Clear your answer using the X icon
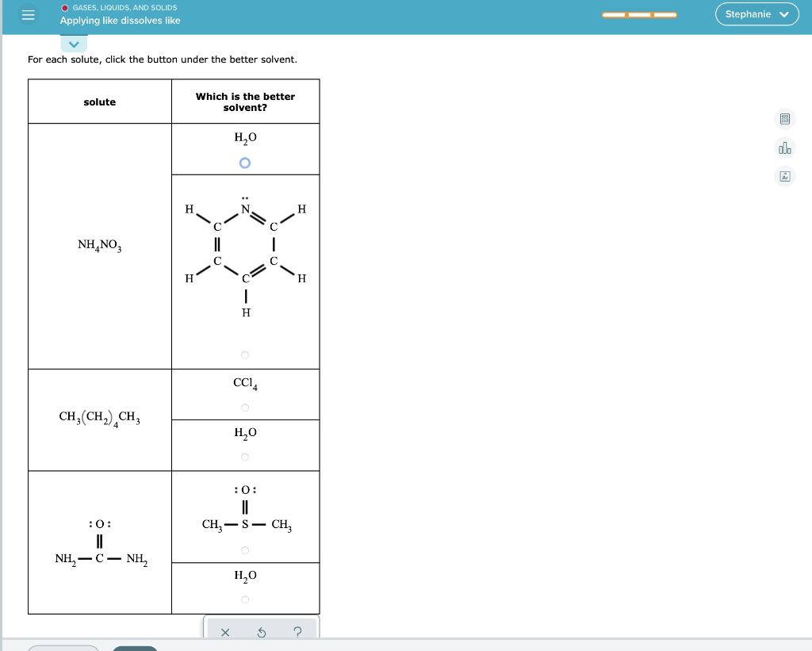 [x=224, y=632]
